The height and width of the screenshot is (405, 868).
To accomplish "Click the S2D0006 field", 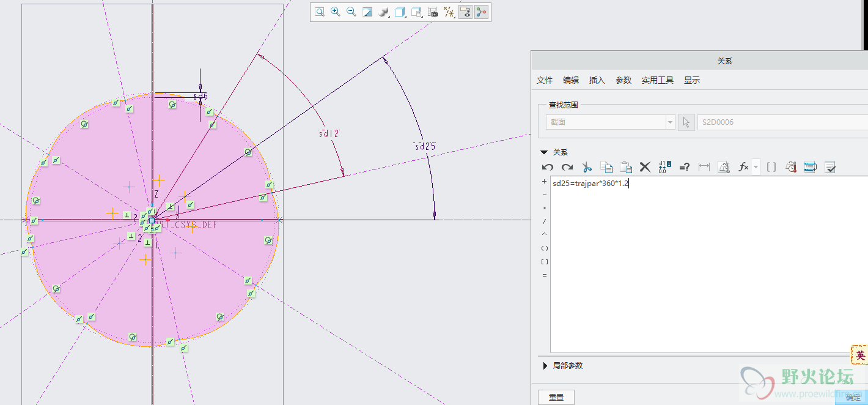I will [x=782, y=122].
